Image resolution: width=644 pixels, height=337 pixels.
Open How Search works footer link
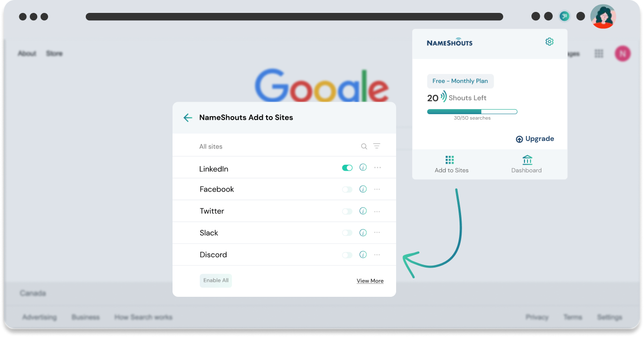tap(143, 317)
